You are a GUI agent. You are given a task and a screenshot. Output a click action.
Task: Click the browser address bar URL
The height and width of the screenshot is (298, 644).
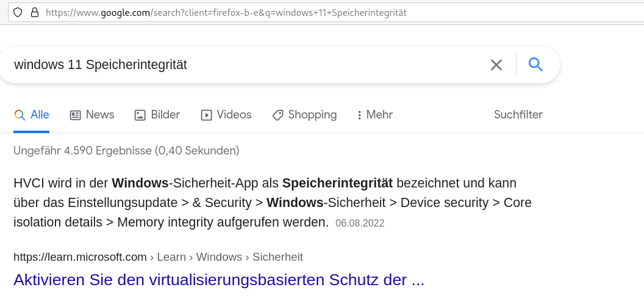[x=226, y=13]
